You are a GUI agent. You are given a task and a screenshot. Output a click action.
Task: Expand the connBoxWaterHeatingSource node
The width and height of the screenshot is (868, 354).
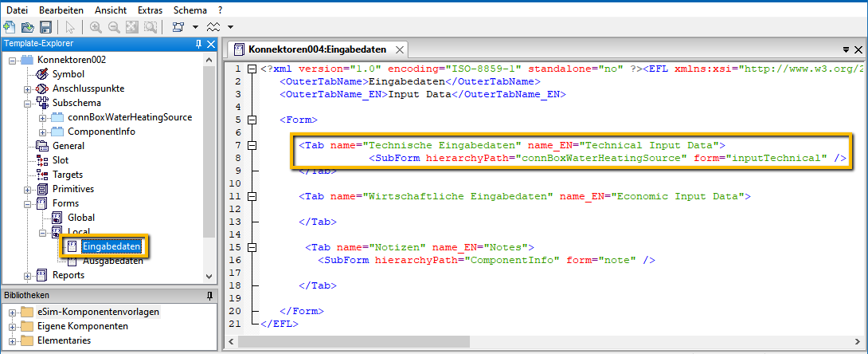[43, 117]
